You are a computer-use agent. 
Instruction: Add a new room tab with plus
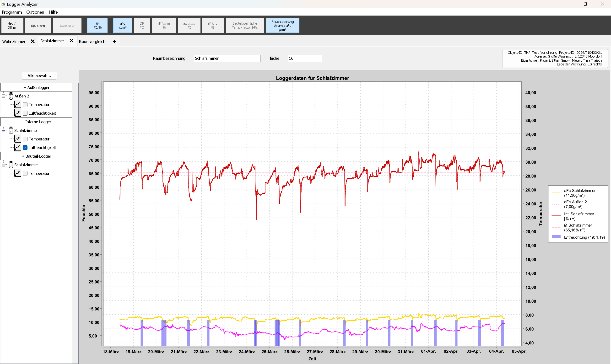114,42
